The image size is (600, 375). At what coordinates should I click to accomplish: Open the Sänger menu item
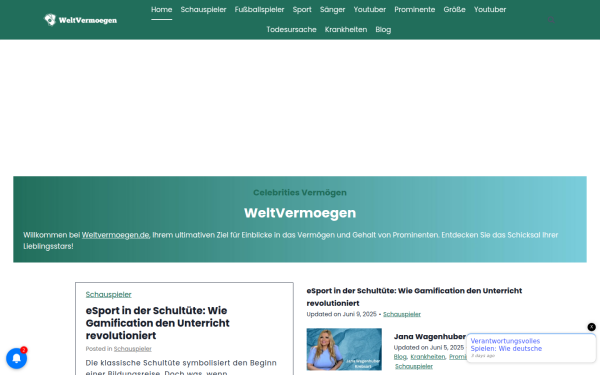tap(333, 10)
